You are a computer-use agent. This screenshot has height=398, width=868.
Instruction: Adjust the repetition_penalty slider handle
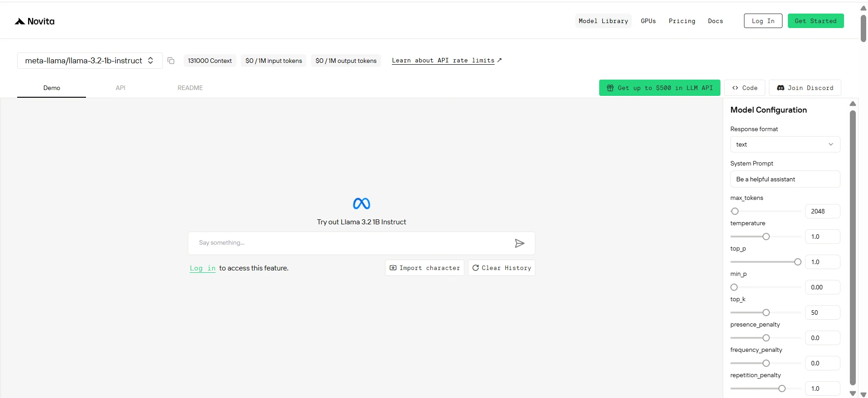click(782, 389)
